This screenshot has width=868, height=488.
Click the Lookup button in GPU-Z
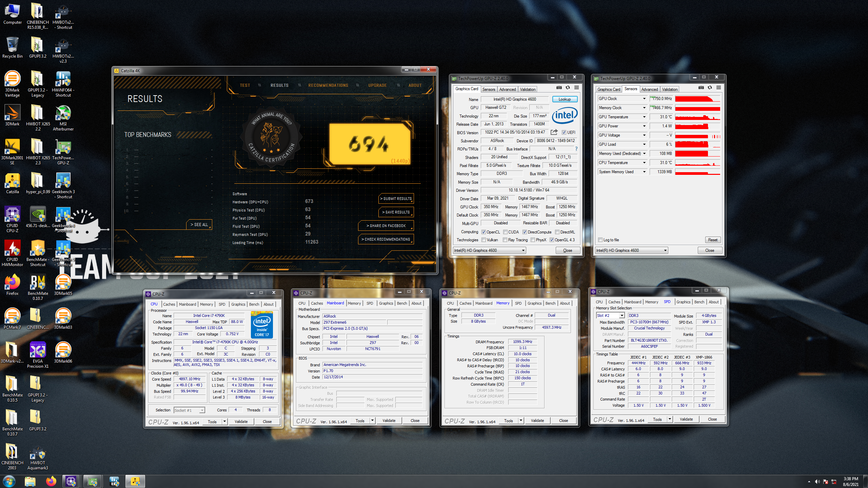565,99
